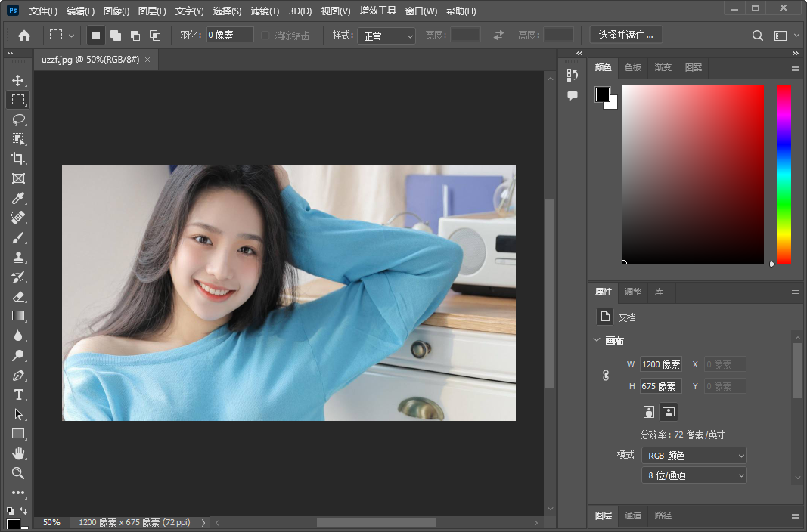Open the 图像(I) menu
The height and width of the screenshot is (532, 807).
[116, 11]
